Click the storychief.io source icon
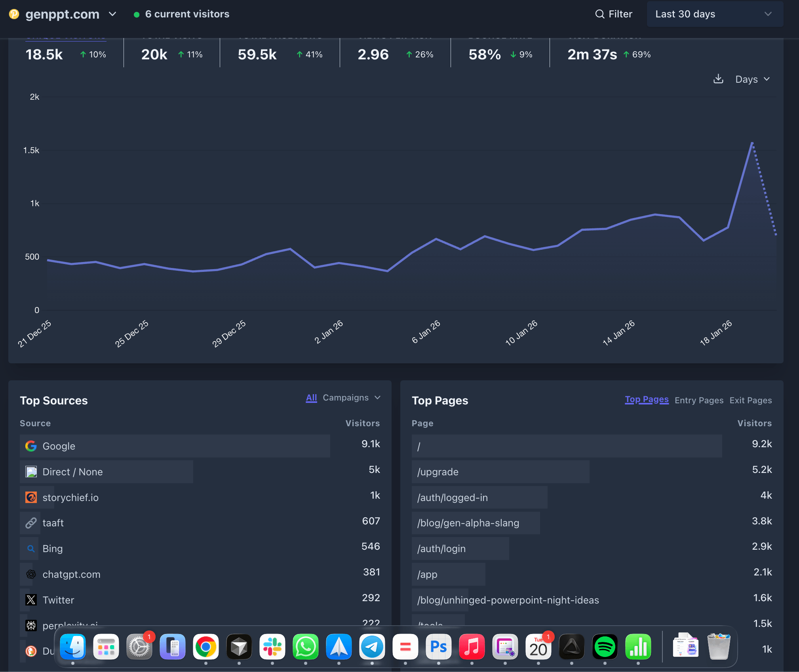The height and width of the screenshot is (672, 799). pyautogui.click(x=31, y=497)
